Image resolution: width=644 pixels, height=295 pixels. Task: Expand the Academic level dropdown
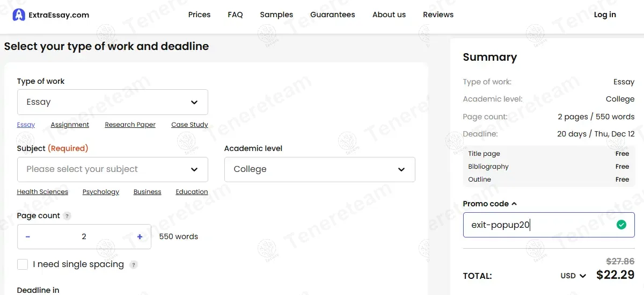319,169
